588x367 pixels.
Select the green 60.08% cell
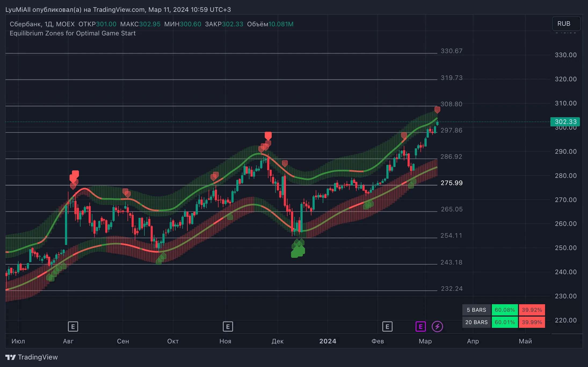(x=505, y=310)
